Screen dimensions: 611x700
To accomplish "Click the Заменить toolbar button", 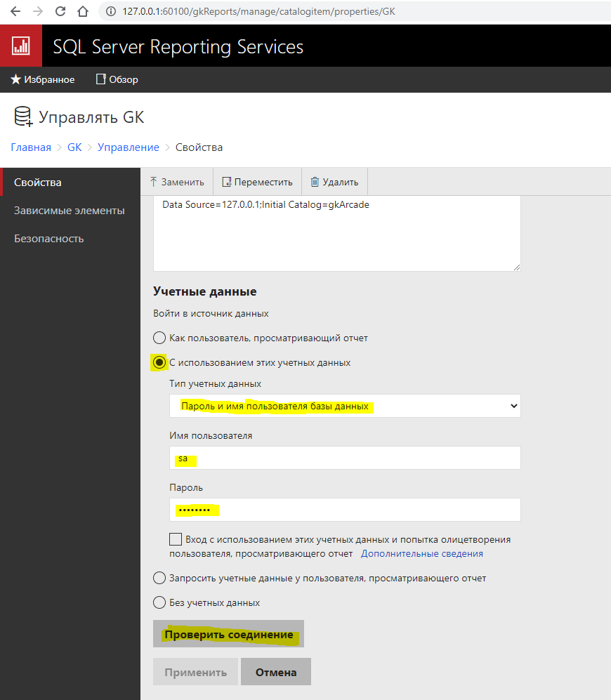I will pos(177,182).
